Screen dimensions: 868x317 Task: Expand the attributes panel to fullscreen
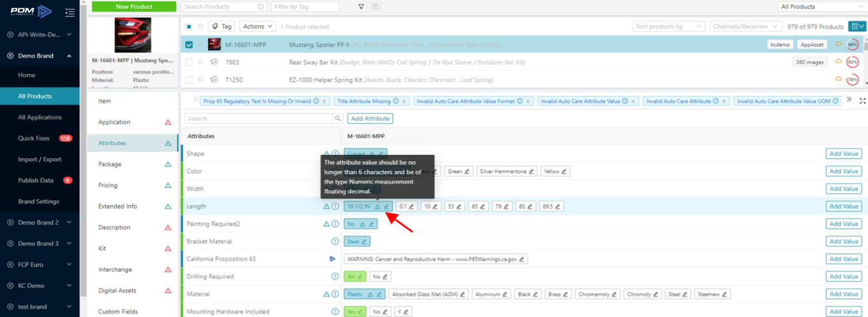click(862, 101)
